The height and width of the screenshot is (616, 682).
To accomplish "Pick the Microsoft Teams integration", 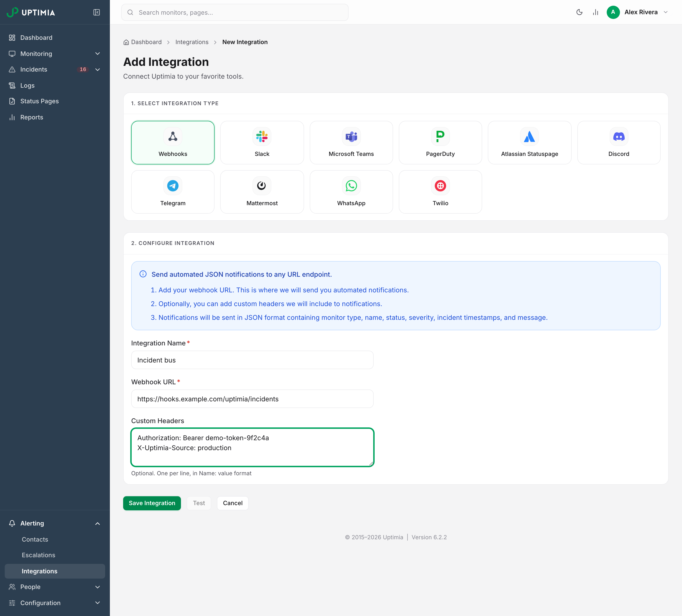I will pyautogui.click(x=351, y=142).
